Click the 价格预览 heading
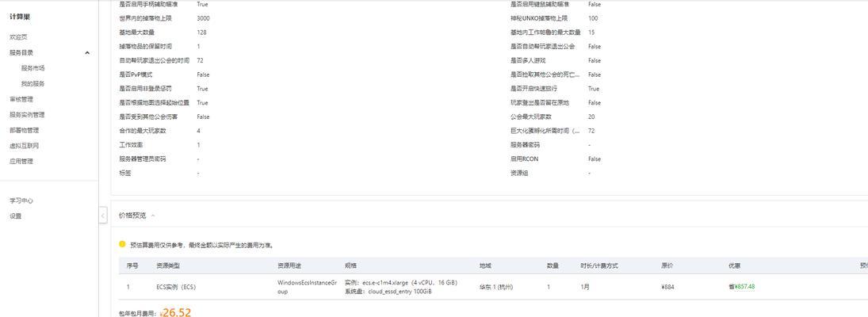 point(133,216)
